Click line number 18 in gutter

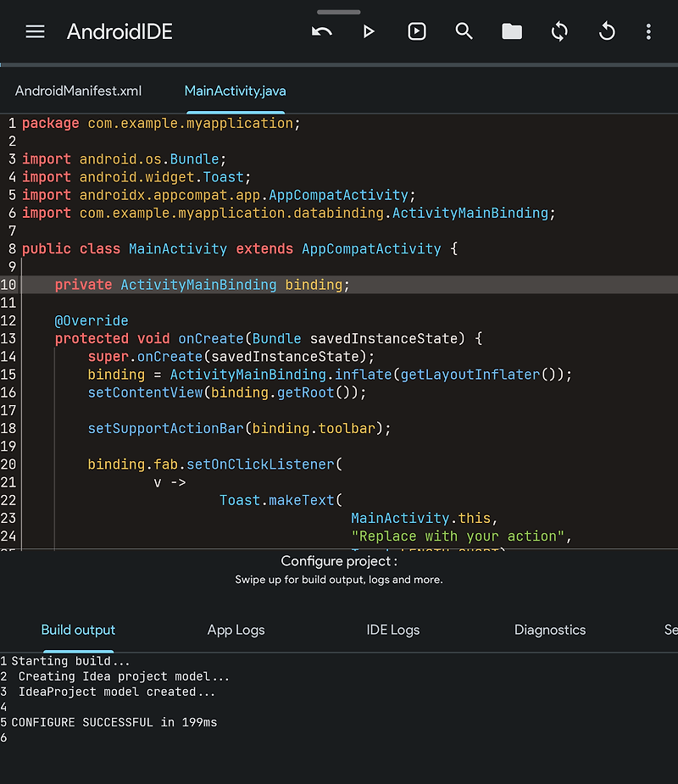click(8, 429)
